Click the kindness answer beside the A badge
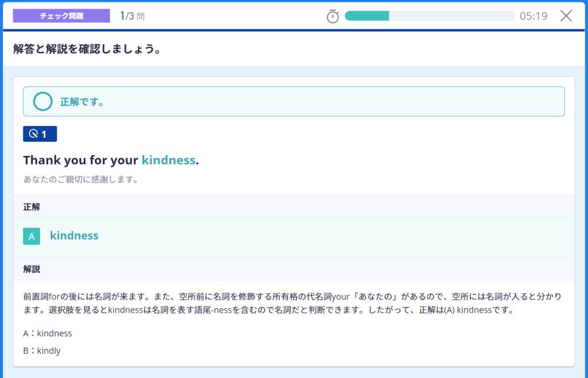588x378 pixels. 74,236
